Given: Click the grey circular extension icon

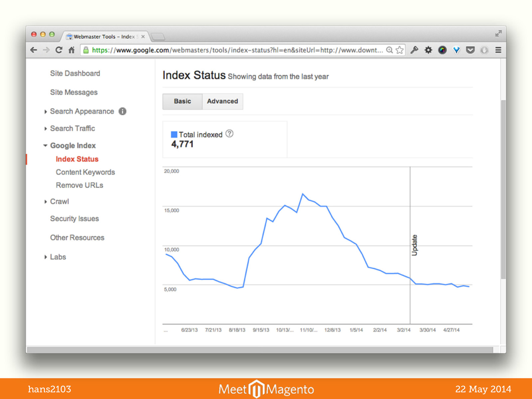Looking at the screenshot, I should (484, 50).
